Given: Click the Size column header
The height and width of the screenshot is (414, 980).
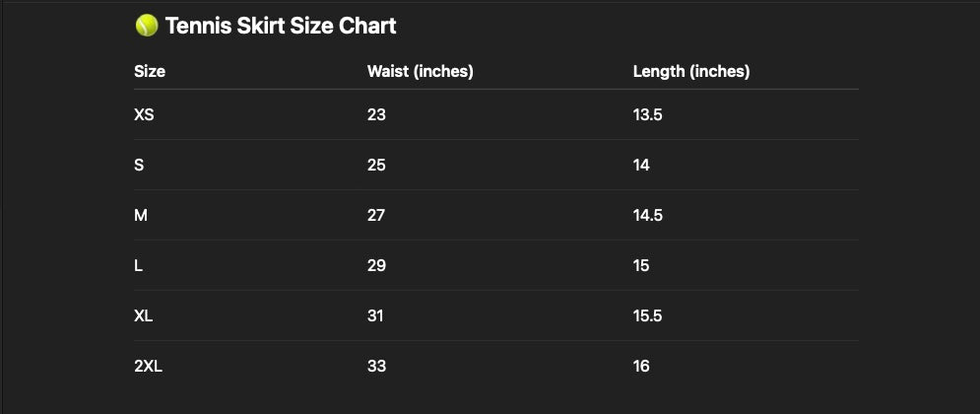Looking at the screenshot, I should [x=150, y=71].
